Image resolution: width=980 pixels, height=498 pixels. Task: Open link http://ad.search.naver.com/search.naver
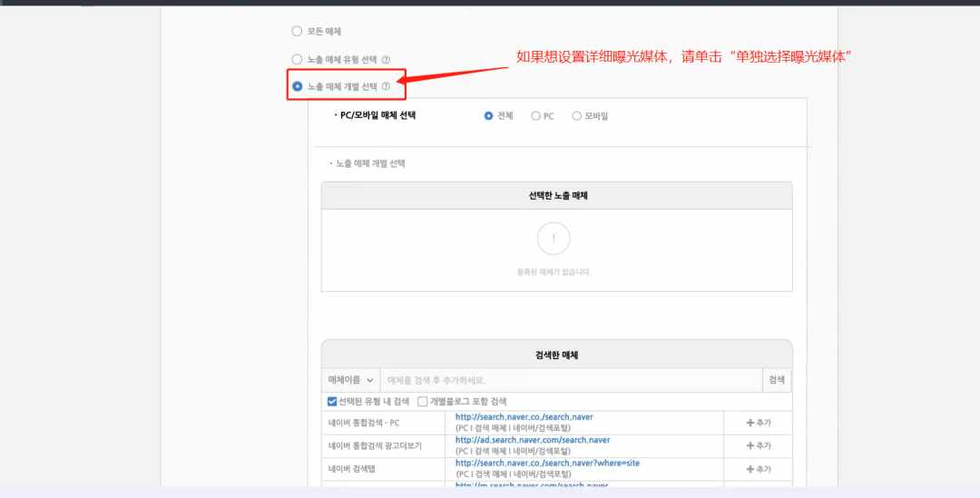[x=533, y=440]
